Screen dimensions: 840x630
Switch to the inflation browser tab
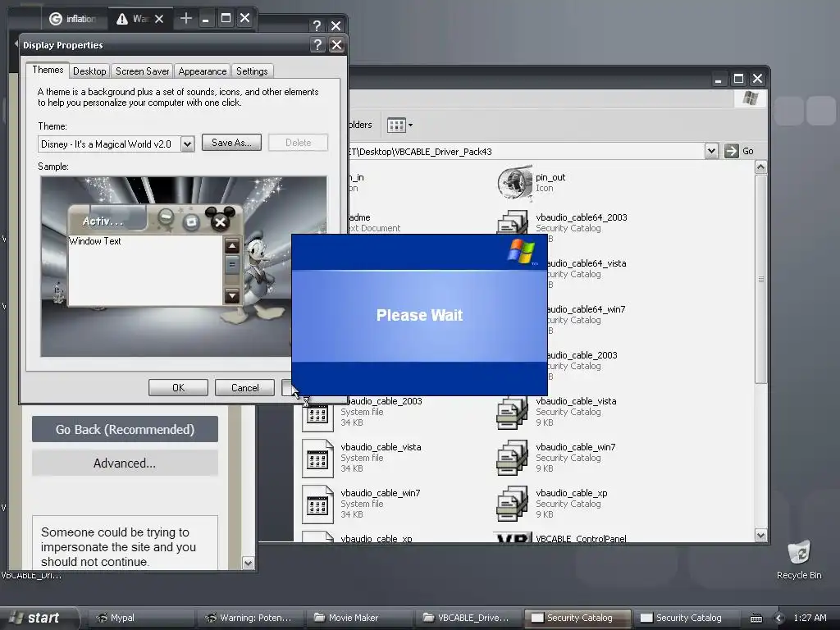coord(73,19)
